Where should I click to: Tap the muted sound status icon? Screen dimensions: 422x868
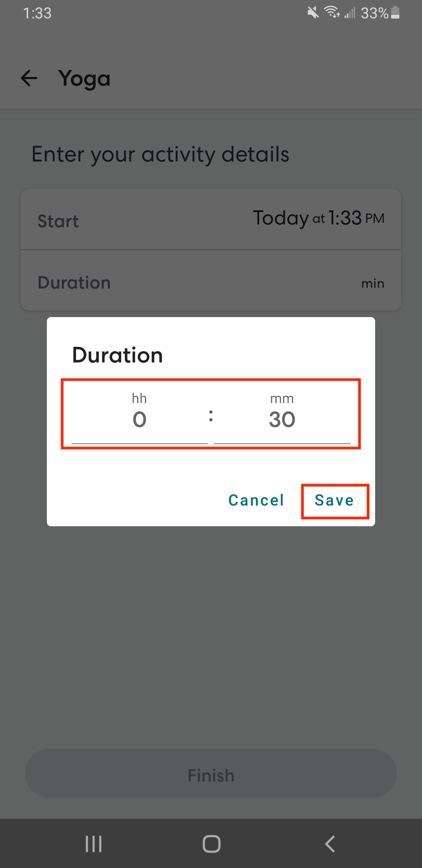pyautogui.click(x=313, y=13)
